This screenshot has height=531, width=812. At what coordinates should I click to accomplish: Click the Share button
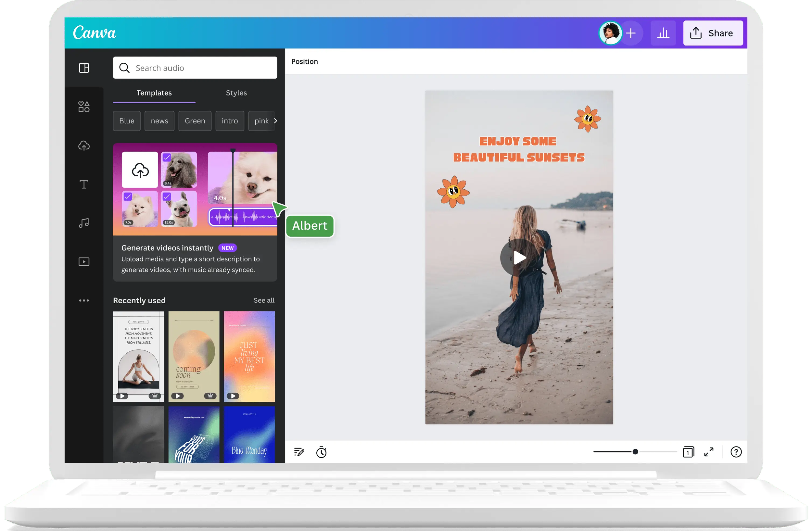click(x=713, y=33)
